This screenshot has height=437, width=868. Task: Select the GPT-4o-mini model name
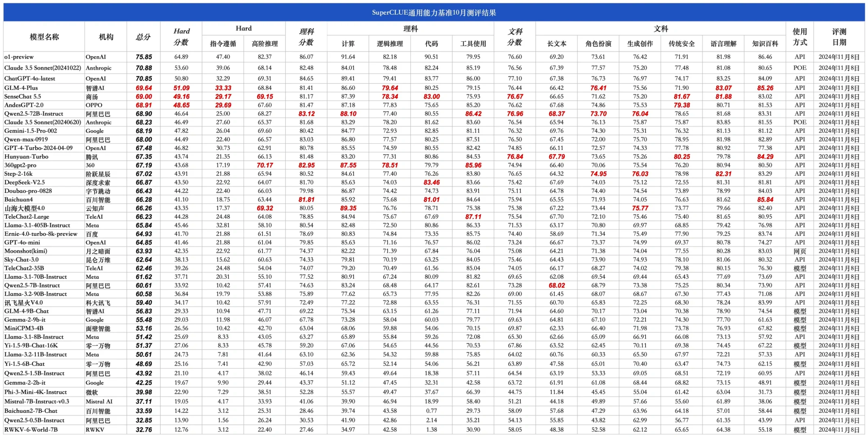point(22,243)
